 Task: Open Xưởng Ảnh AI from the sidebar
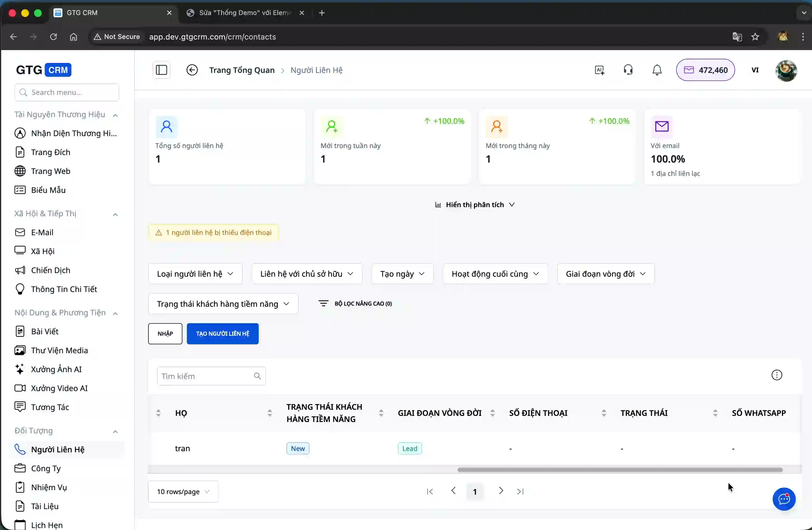coord(56,369)
